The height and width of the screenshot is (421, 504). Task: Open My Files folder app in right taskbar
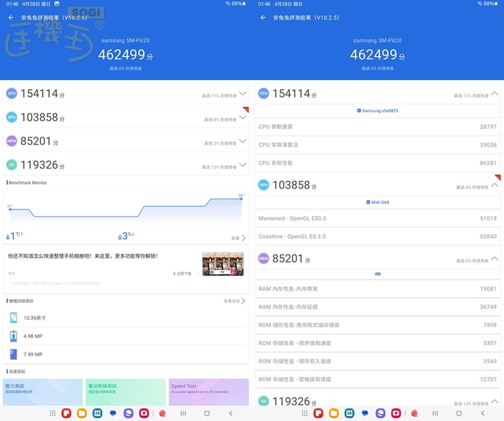(334, 413)
